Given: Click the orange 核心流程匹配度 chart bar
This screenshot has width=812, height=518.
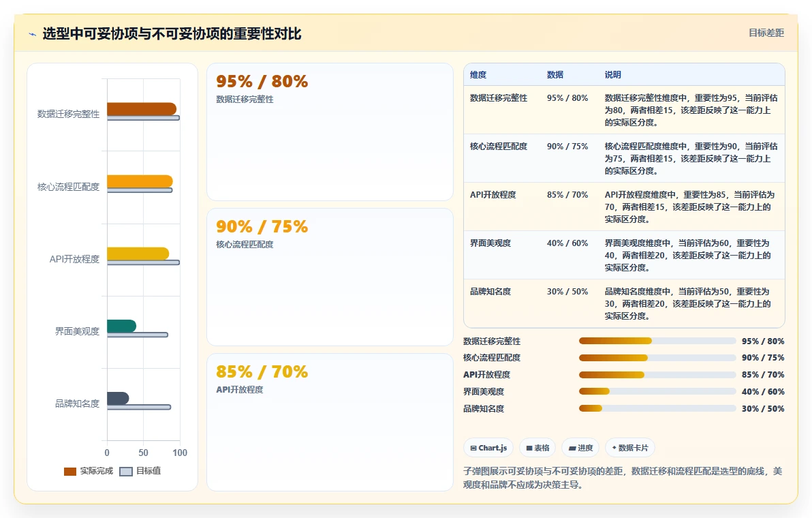Looking at the screenshot, I should click(x=140, y=181).
